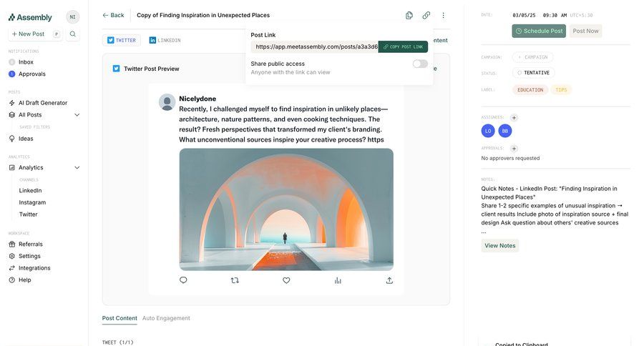Click the archway image in tweet preview
Screen dimensions: 644x346
click(286, 209)
